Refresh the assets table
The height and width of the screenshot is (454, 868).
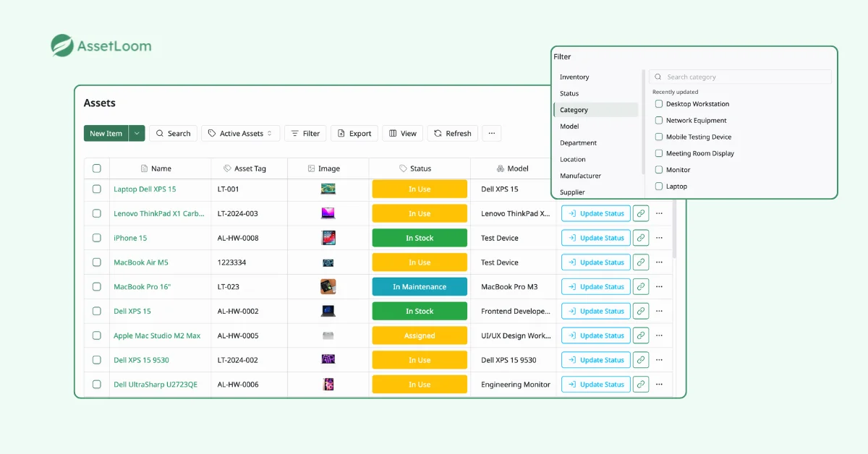click(452, 133)
